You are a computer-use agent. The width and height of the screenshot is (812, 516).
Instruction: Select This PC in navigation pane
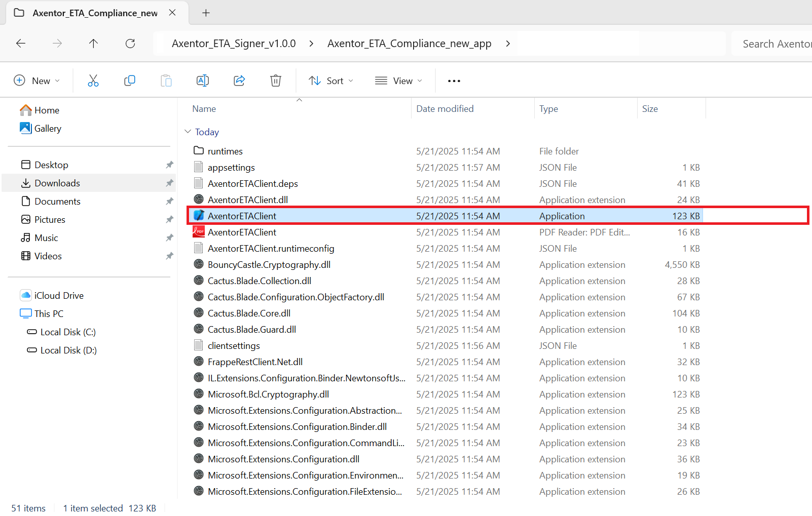(x=49, y=313)
